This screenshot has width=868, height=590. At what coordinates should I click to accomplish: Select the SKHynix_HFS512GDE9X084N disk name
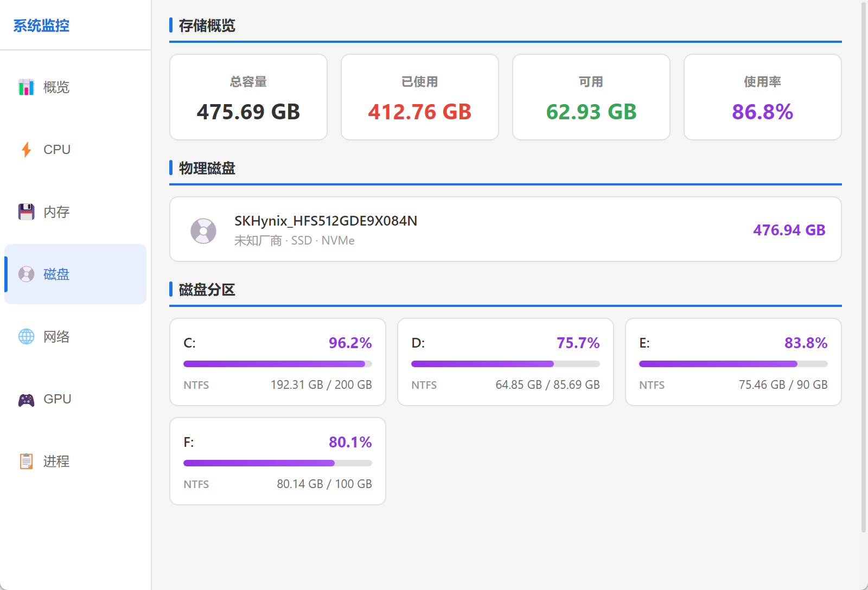point(325,221)
